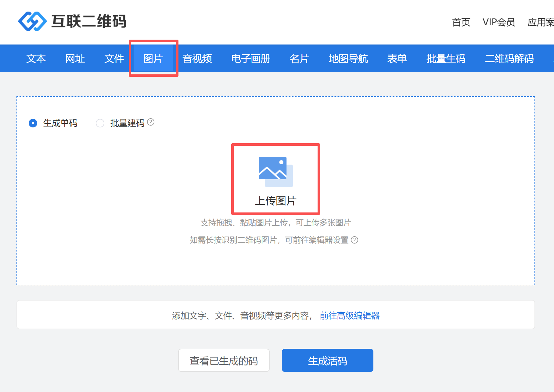
Task: Select the 图片 tab
Action: coord(153,59)
